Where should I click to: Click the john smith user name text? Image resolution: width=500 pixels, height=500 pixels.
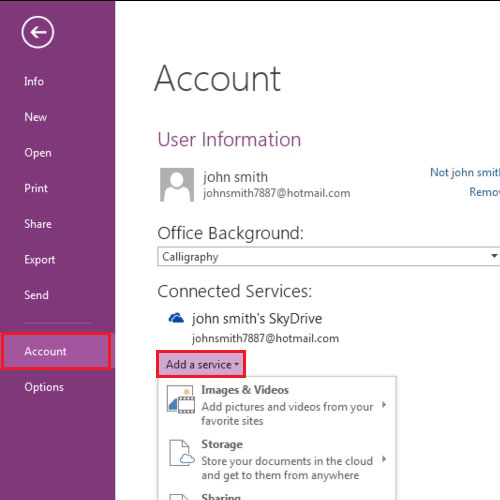click(235, 177)
